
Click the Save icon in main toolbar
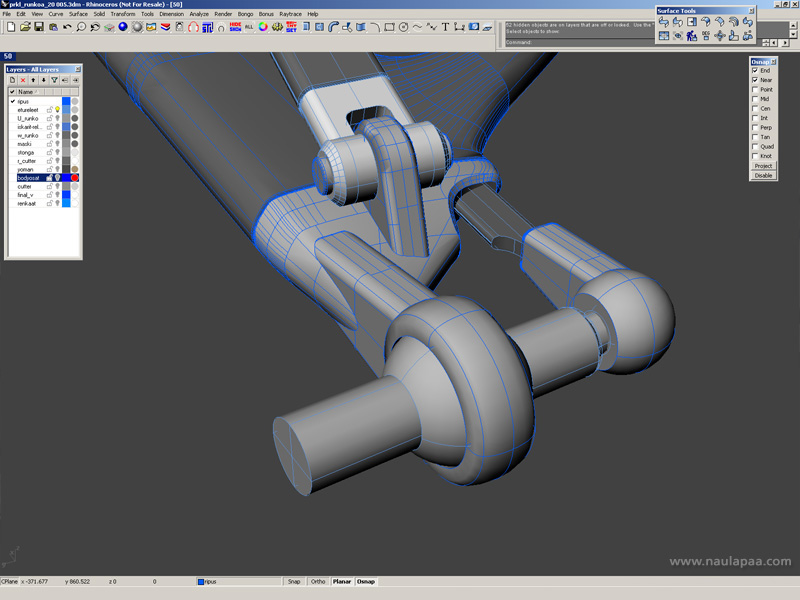[x=39, y=27]
